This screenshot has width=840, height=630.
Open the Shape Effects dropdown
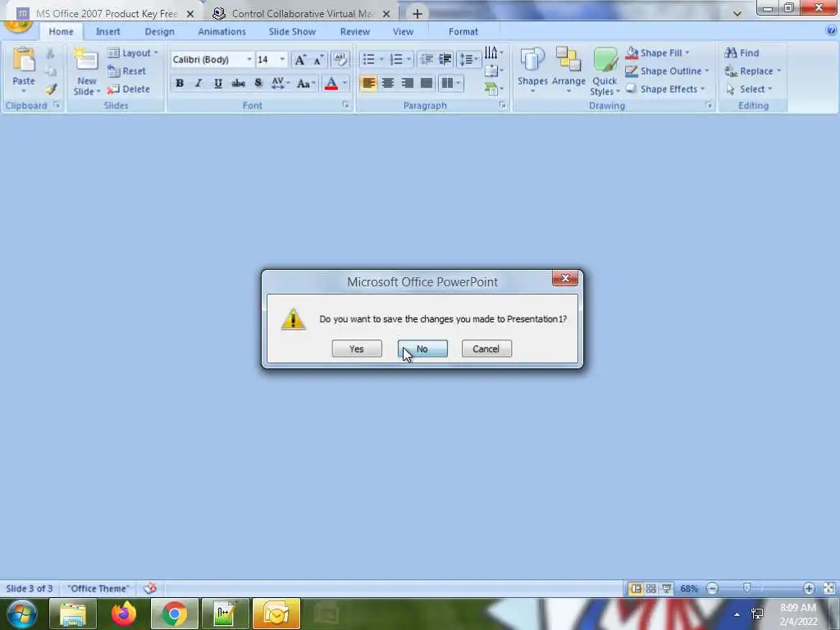click(x=665, y=89)
